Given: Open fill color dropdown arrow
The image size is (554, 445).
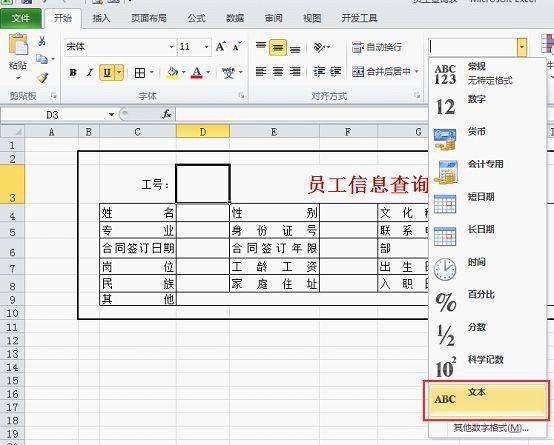Looking at the screenshot, I should (183, 73).
